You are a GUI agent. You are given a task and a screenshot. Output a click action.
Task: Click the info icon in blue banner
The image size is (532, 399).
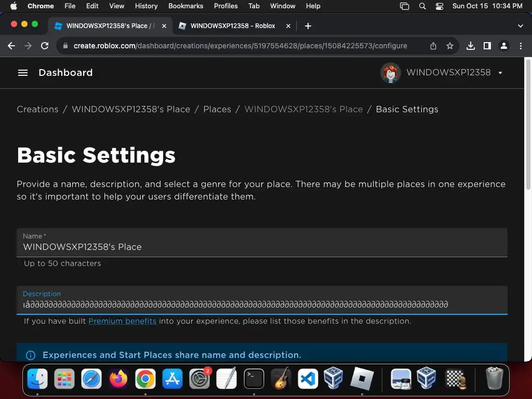click(31, 355)
